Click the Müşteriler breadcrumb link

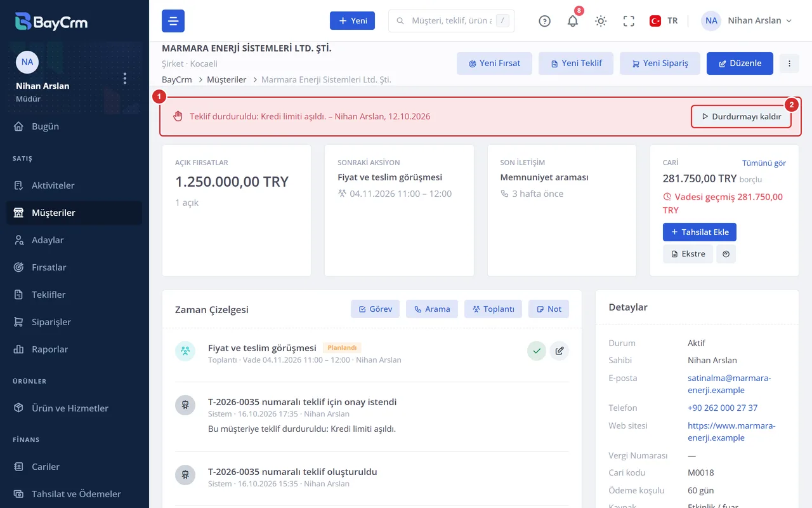pos(227,79)
